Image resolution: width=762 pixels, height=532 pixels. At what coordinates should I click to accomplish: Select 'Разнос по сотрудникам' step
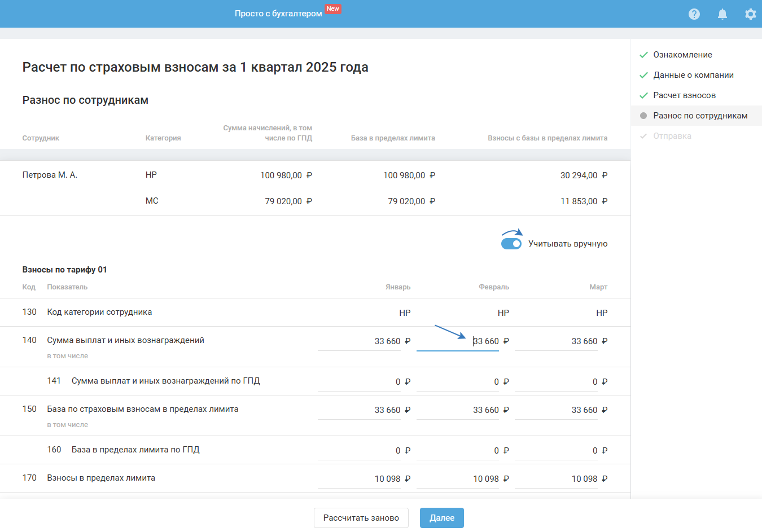tap(700, 116)
